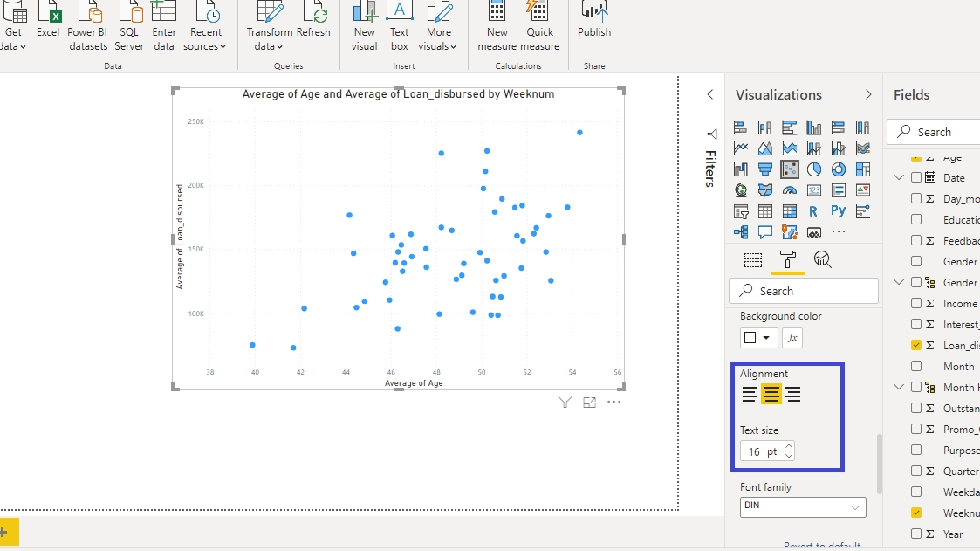Uncheck the Weeknum field checkbox
The height and width of the screenshot is (551, 980).
point(916,513)
